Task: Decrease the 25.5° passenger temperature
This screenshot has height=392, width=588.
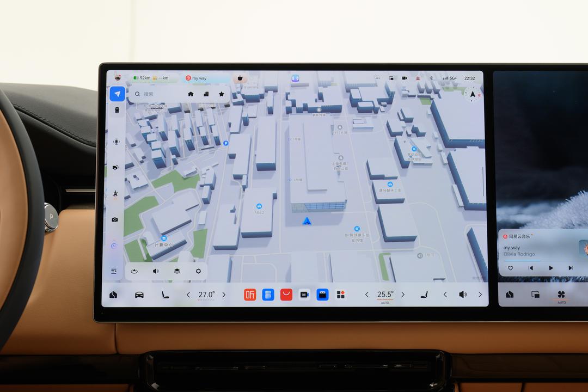Action: point(367,295)
